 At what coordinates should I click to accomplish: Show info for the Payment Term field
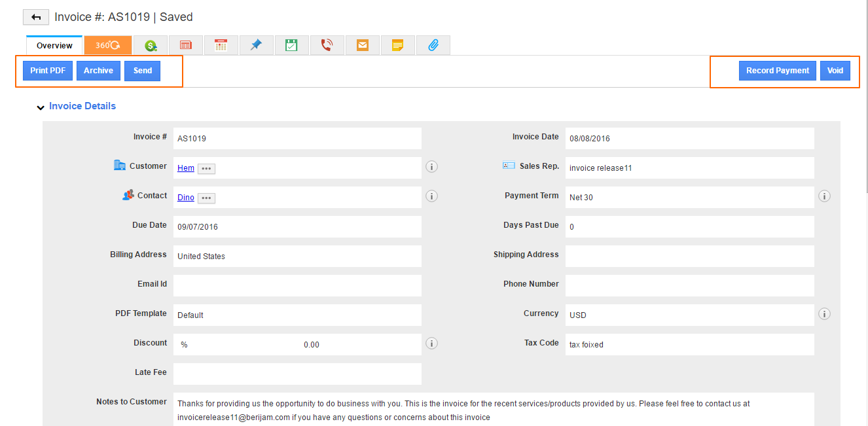(x=824, y=196)
